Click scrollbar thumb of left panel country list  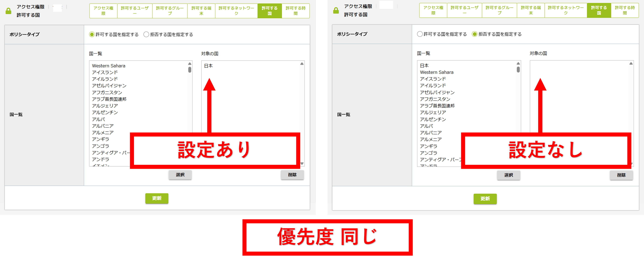[190, 69]
